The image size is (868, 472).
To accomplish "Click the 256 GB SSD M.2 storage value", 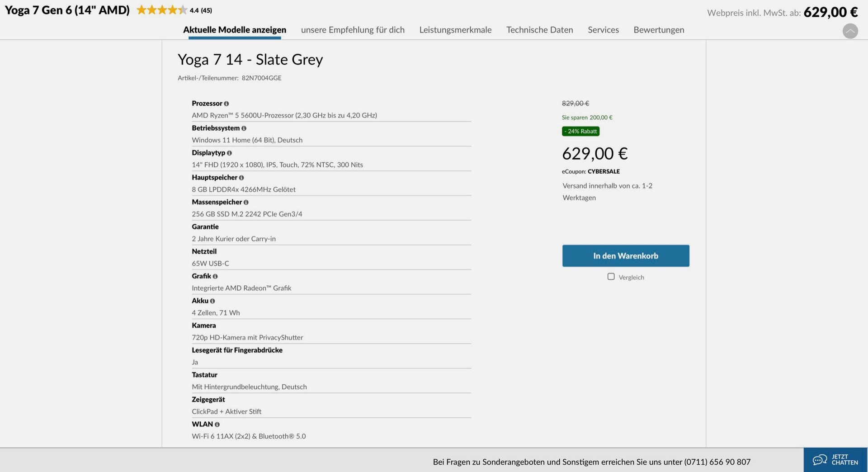I will (247, 214).
